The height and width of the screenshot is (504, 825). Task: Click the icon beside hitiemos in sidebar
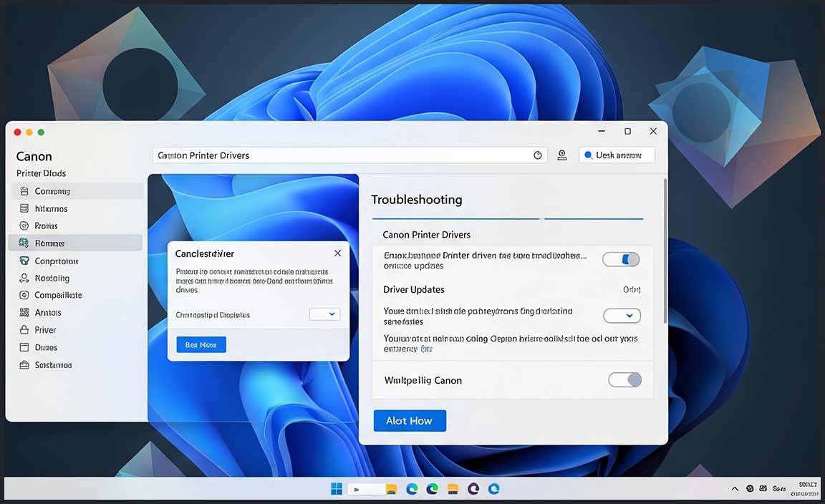click(x=24, y=208)
